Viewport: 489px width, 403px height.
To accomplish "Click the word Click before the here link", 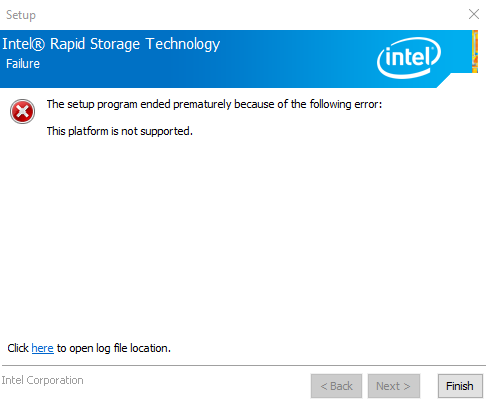I will [x=18, y=348].
